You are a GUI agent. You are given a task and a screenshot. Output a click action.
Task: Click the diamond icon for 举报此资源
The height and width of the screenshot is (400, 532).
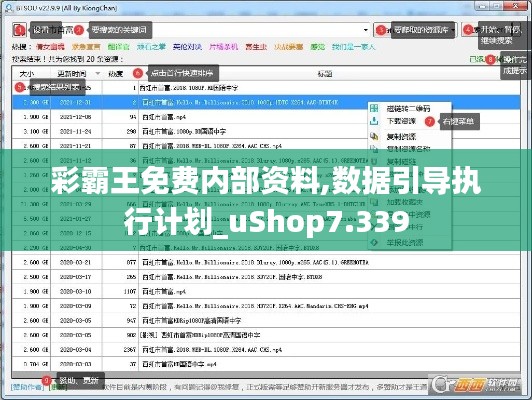[x=374, y=242]
